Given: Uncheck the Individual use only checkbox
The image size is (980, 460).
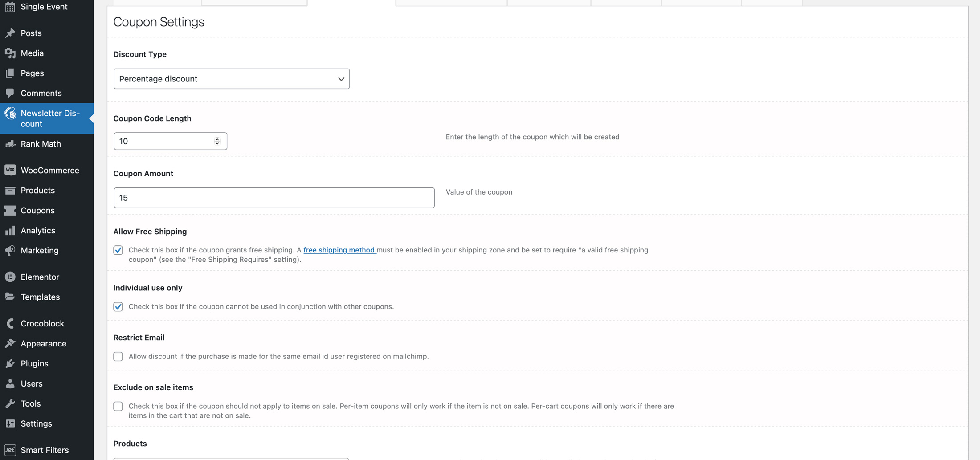Looking at the screenshot, I should (118, 306).
